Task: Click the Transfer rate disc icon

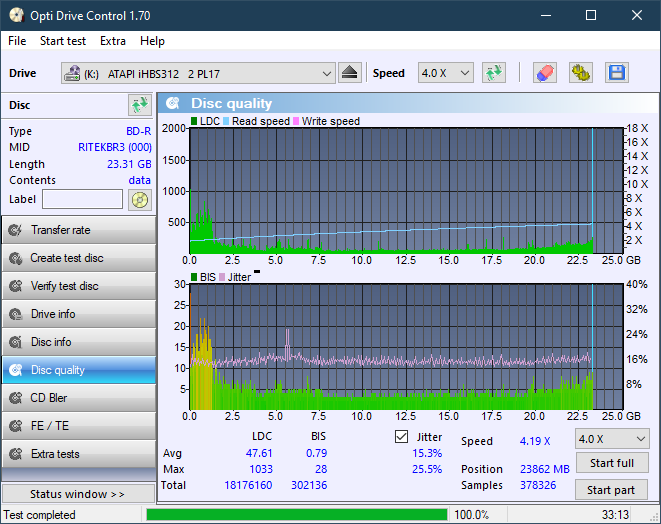Action: click(x=16, y=230)
